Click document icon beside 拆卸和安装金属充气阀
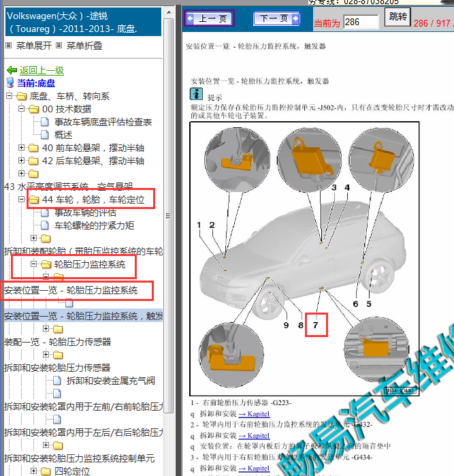The image size is (454, 476). coord(56,381)
